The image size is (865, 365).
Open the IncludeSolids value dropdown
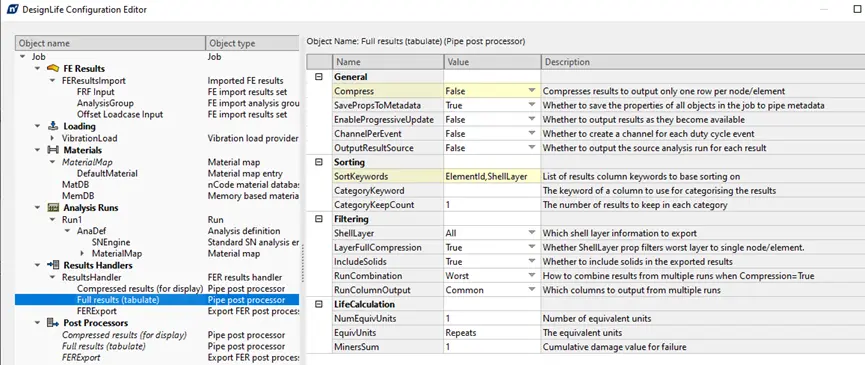click(532, 262)
